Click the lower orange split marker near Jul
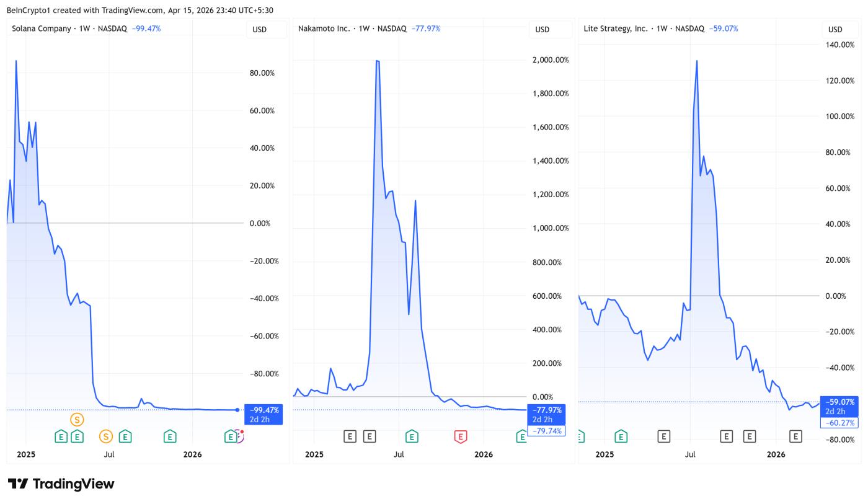868x504 pixels. (106, 437)
